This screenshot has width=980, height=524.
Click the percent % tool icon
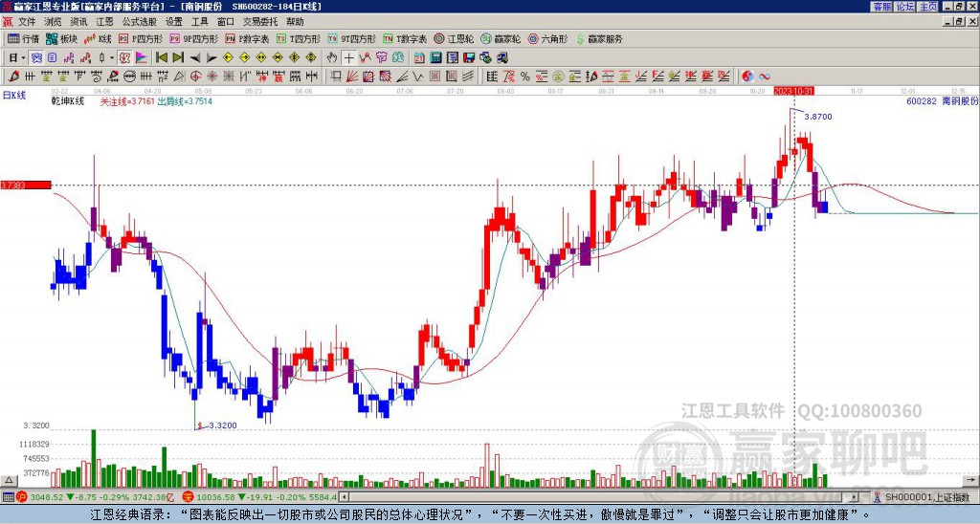pyautogui.click(x=525, y=76)
